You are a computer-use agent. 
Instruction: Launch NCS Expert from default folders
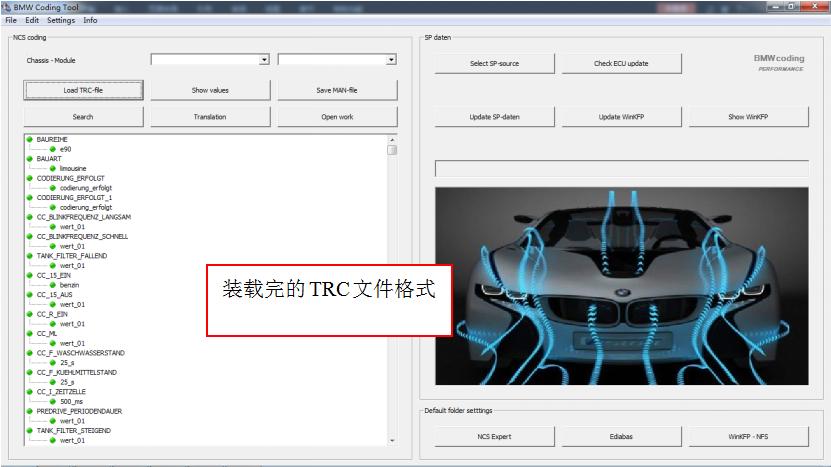[x=494, y=437]
